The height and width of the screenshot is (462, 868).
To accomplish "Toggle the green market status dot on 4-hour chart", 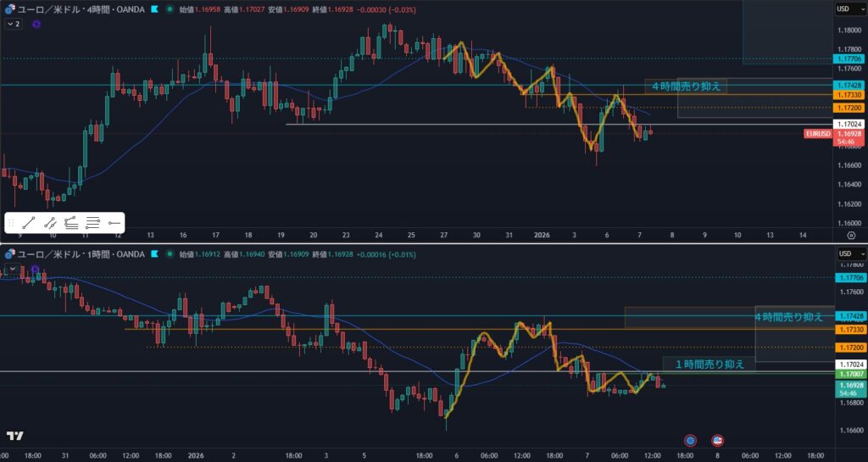I will coord(170,8).
